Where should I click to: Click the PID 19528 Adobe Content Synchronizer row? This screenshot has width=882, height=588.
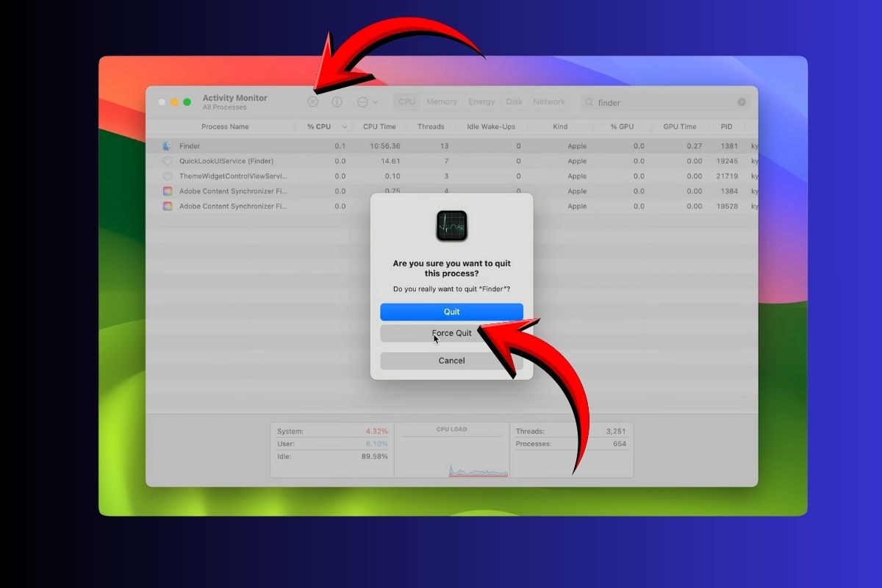click(x=452, y=207)
